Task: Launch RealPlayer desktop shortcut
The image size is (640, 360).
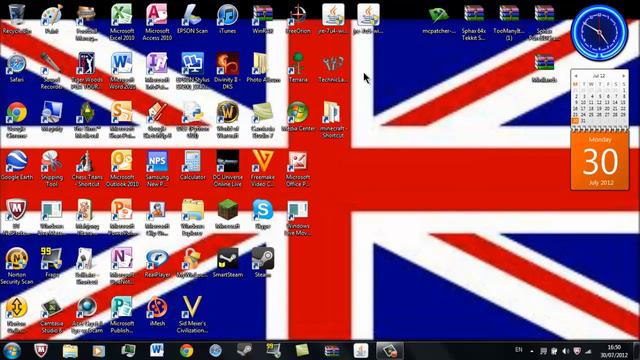Action: pyautogui.click(x=157, y=262)
